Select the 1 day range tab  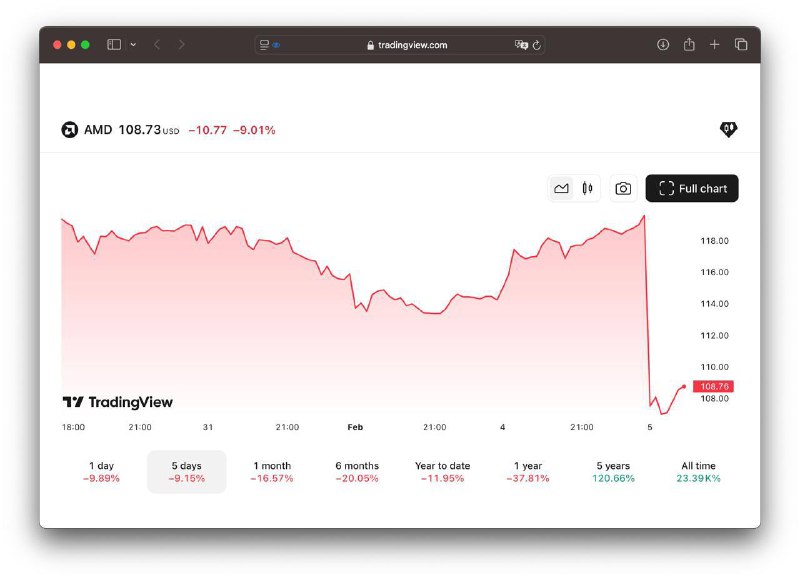tap(101, 472)
